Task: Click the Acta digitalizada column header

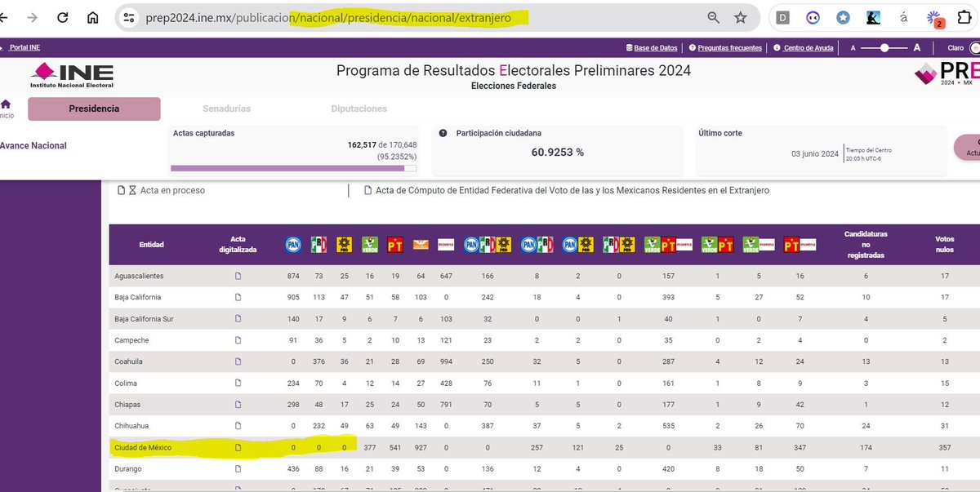Action: coord(238,244)
